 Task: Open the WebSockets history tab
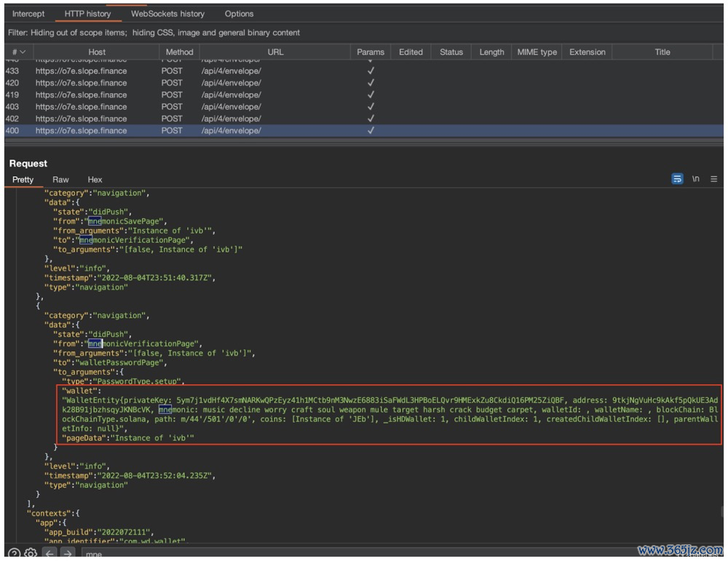click(167, 14)
